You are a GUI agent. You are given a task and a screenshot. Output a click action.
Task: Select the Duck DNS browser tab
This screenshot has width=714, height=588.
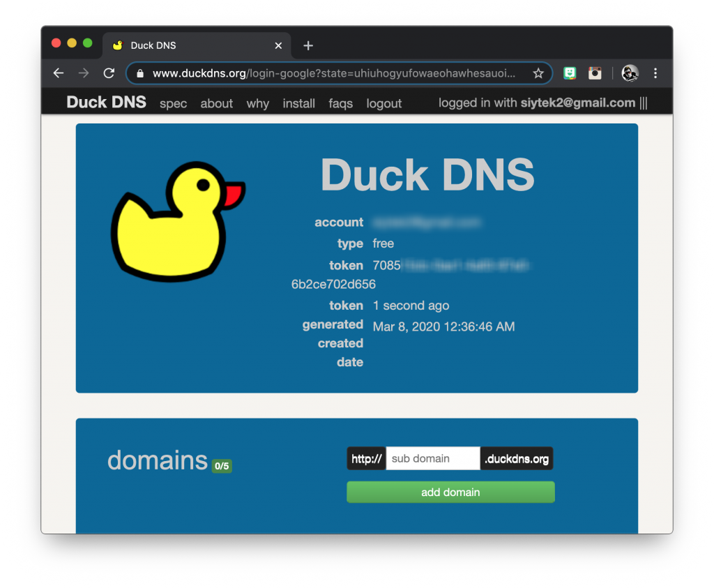pos(197,45)
